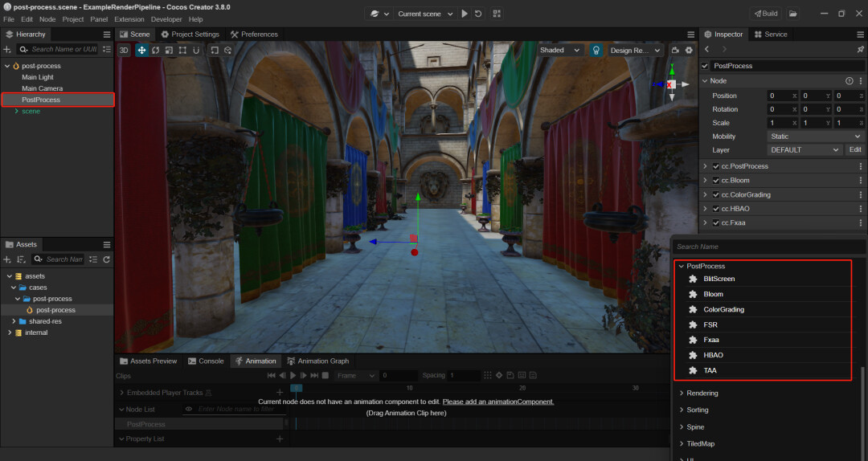Screen dimensions: 868x461
Task: Click the refresh icon in Assets panel
Action: click(x=106, y=259)
